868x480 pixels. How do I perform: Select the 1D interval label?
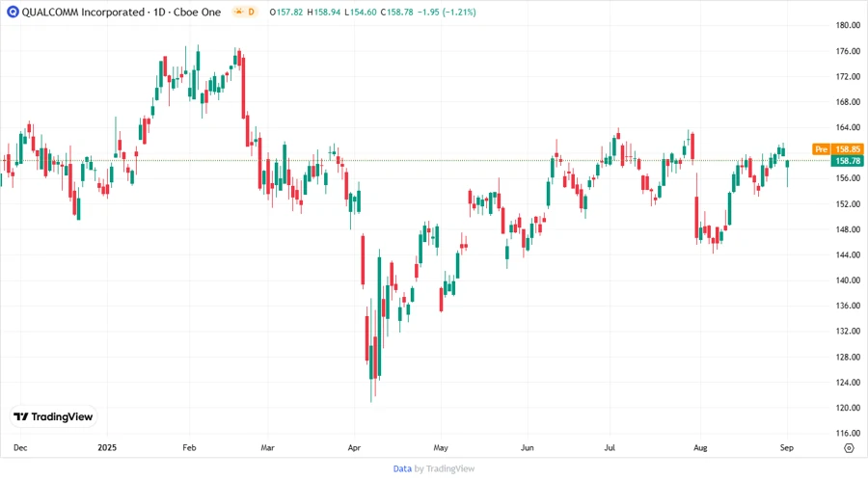(159, 12)
